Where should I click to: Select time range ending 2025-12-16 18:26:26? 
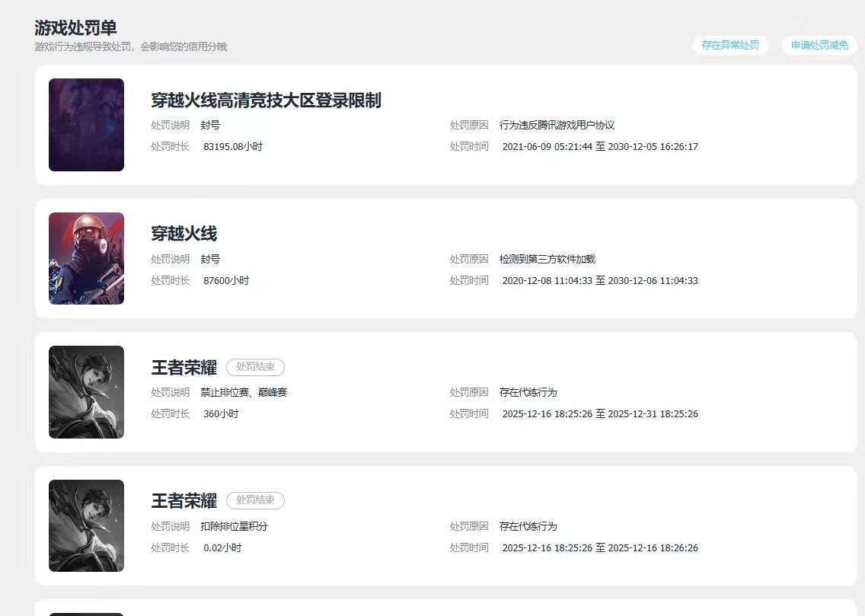tap(600, 548)
